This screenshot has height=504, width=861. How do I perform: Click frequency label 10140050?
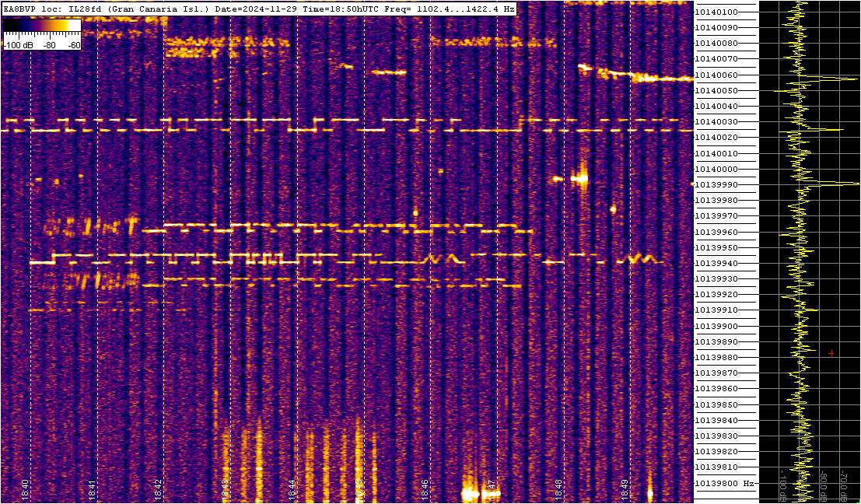[x=716, y=90]
